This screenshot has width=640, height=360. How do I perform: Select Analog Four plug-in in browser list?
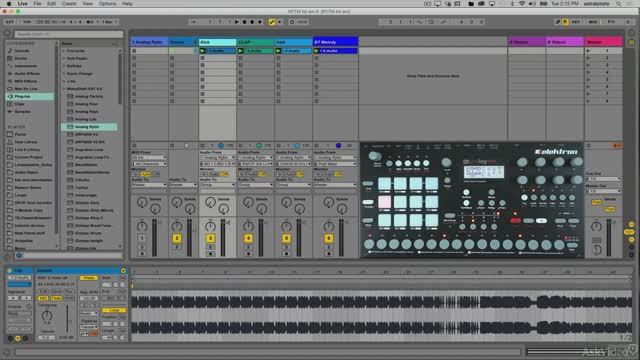(86, 104)
